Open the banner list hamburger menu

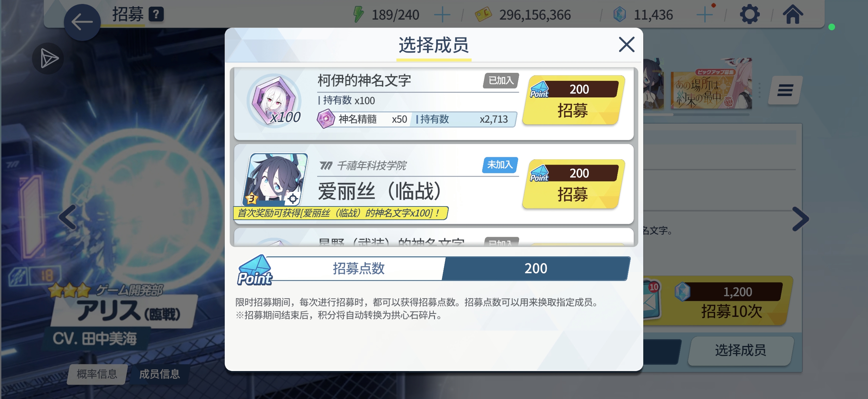(785, 90)
